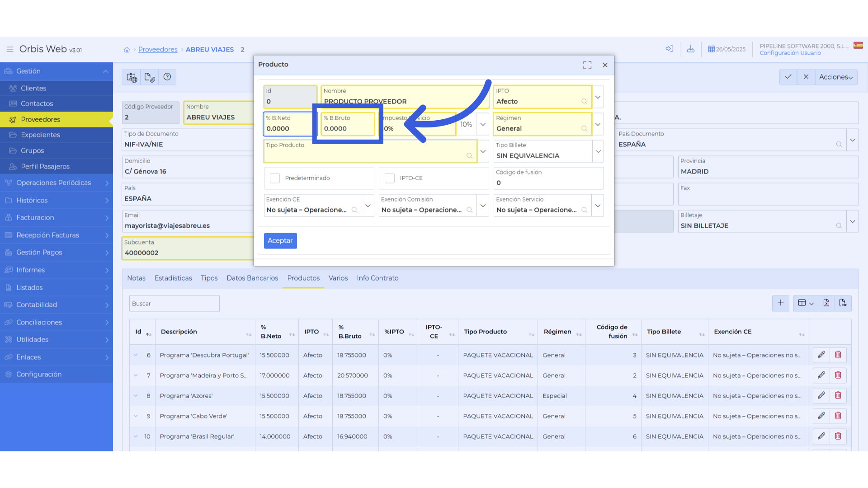
Task: Export products table to PDF icon
Action: click(843, 303)
